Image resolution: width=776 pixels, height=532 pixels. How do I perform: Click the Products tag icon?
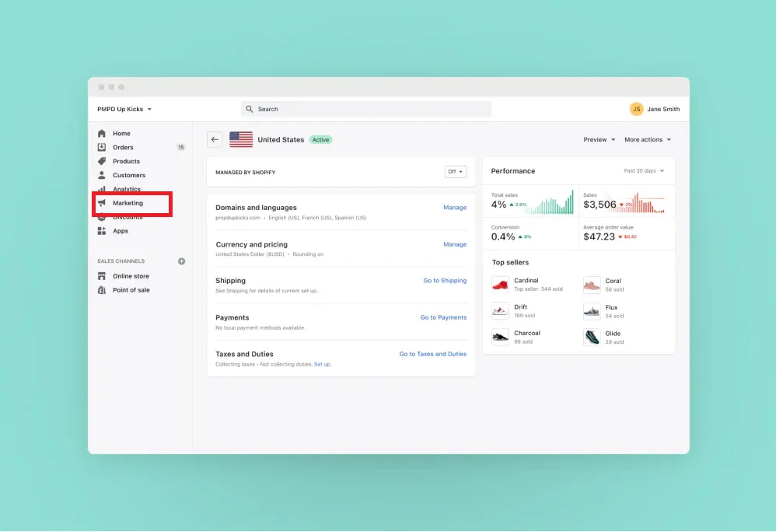point(102,162)
